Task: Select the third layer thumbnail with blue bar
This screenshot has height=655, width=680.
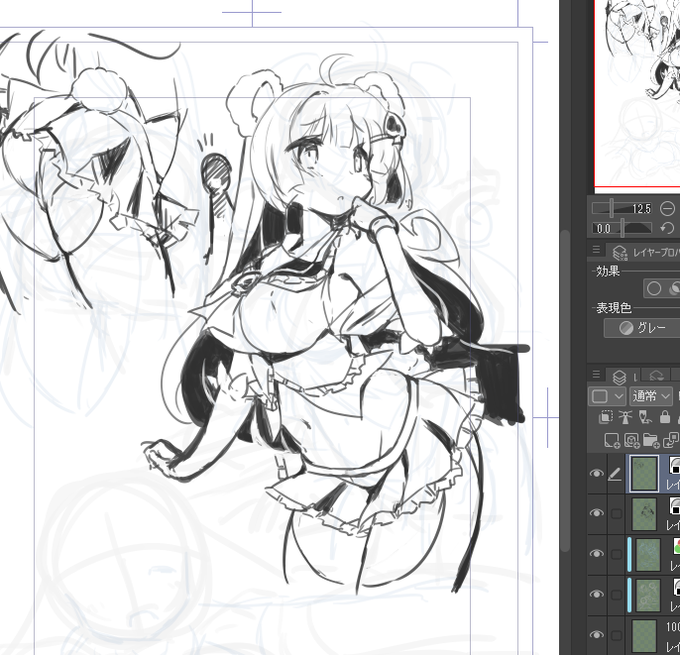Action: [648, 554]
